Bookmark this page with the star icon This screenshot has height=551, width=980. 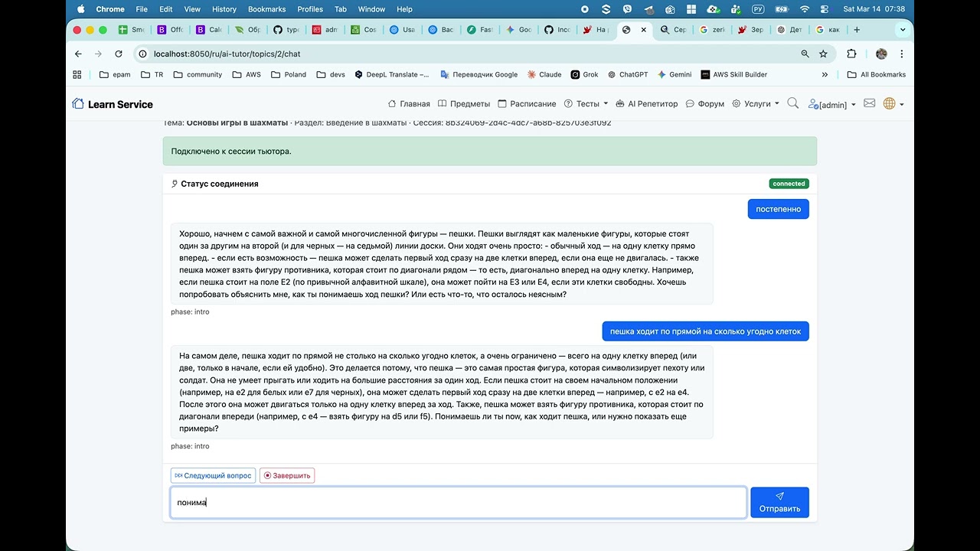point(823,54)
